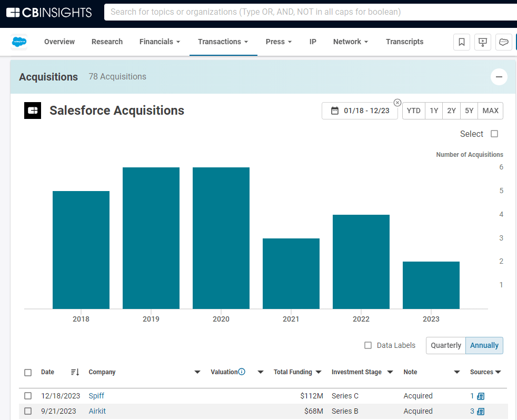
Task: Click the Salesforce cloud logo
Action: (19, 42)
